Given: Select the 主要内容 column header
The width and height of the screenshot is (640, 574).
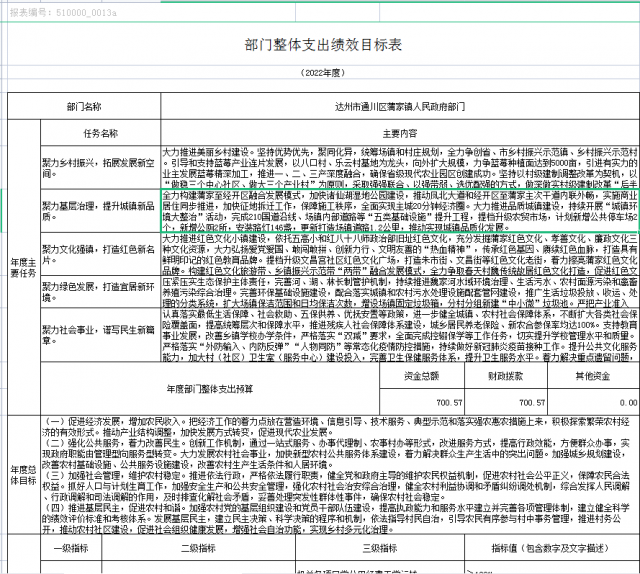Looking at the screenshot, I should point(400,133).
